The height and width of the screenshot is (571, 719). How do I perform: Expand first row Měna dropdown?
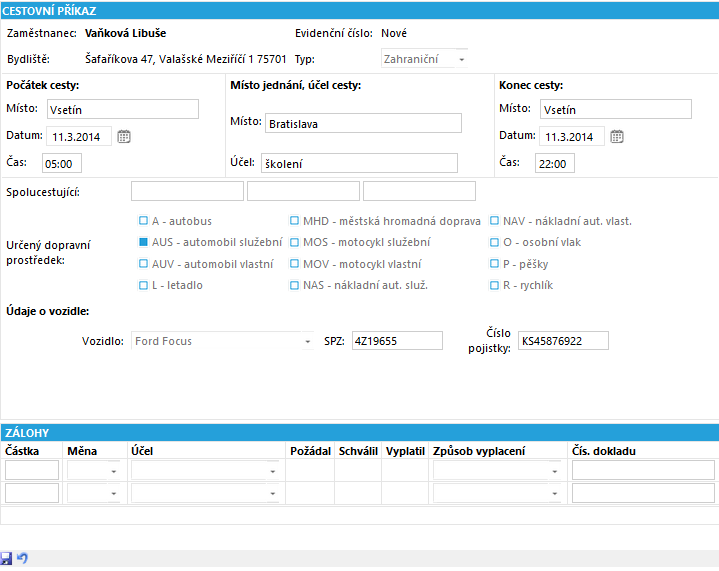114,471
